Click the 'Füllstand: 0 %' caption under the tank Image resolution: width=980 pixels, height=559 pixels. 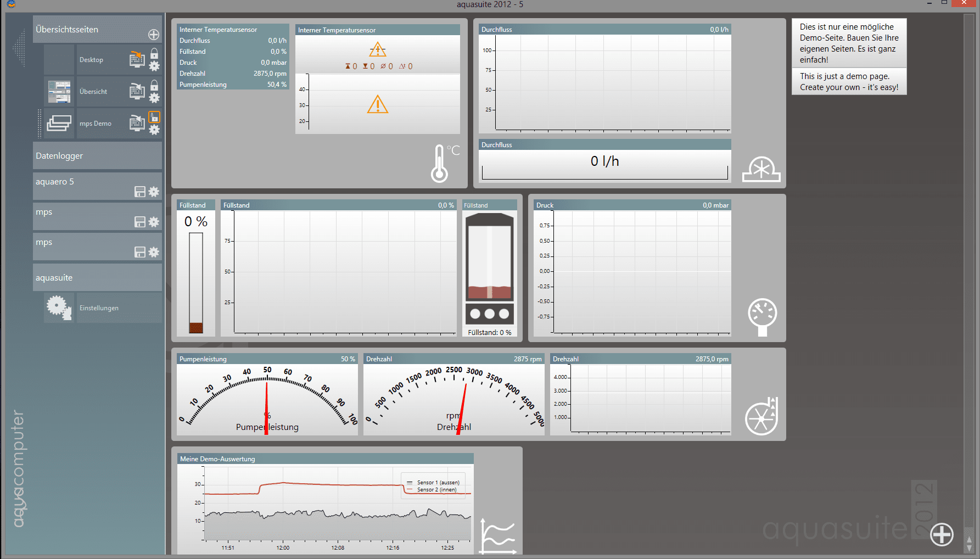pyautogui.click(x=490, y=332)
